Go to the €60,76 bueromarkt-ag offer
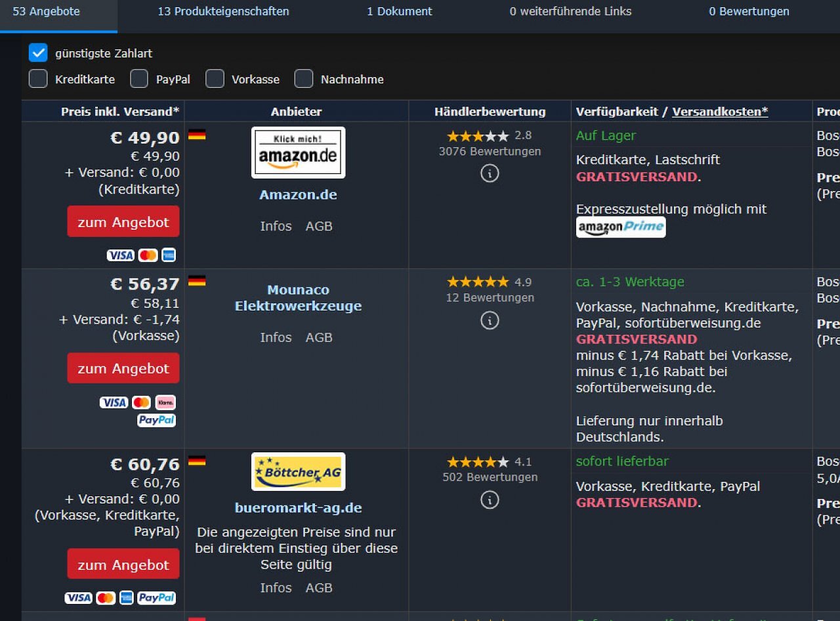The width and height of the screenshot is (840, 621). click(x=123, y=565)
